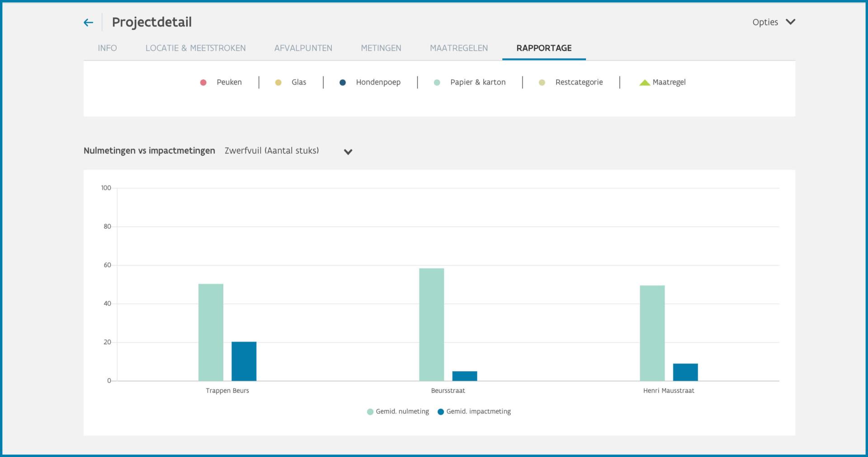Image resolution: width=868 pixels, height=457 pixels.
Task: Open the Info tab
Action: tap(108, 48)
